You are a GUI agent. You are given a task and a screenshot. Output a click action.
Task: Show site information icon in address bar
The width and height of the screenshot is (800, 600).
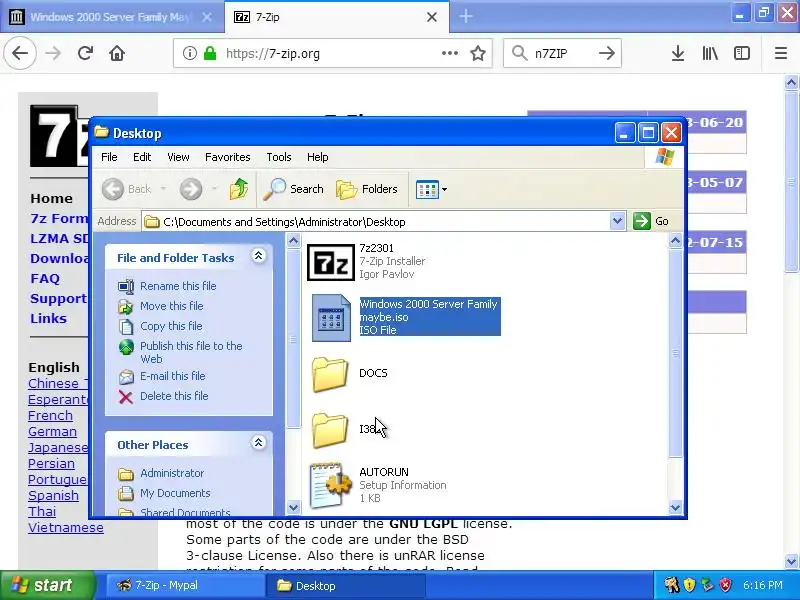pyautogui.click(x=189, y=53)
